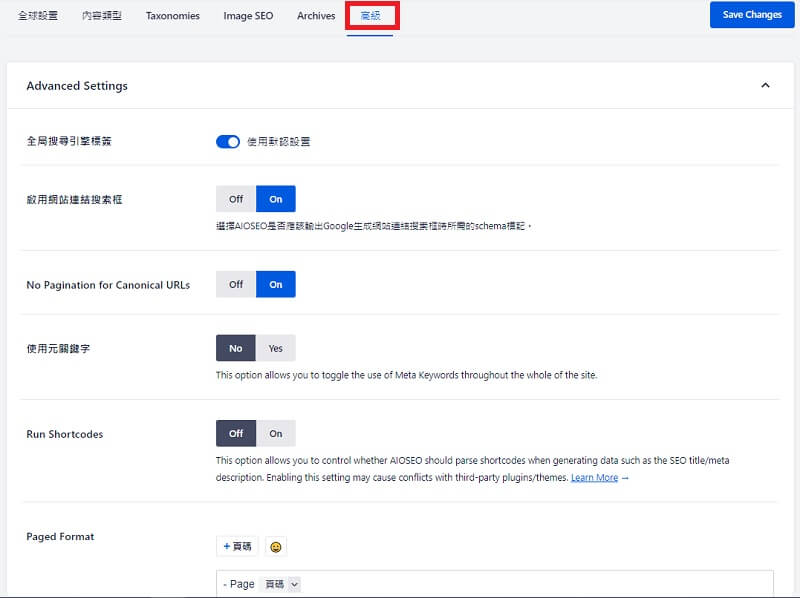Open the emoji picker for Paged Format
Image resolution: width=800 pixels, height=598 pixels.
(276, 547)
